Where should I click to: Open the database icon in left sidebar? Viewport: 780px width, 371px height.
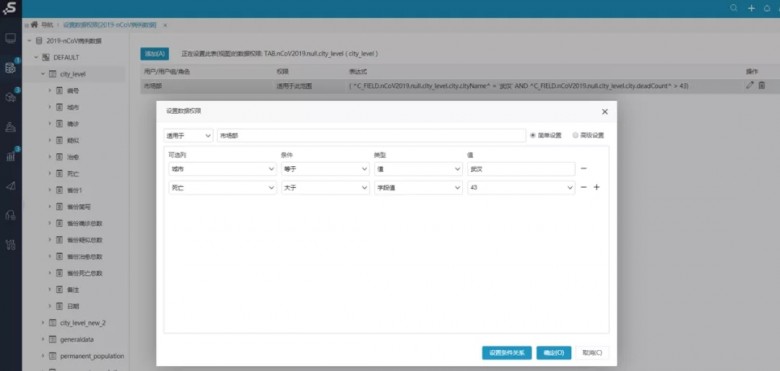click(x=10, y=68)
